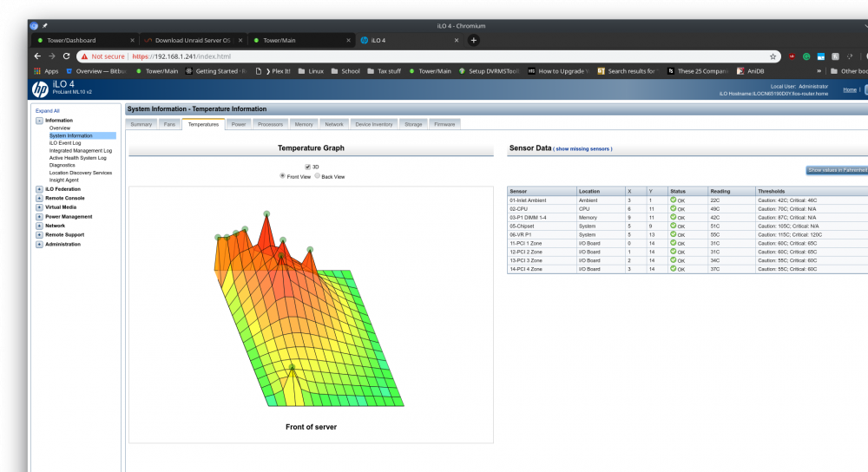Switch to the Fans tab
Screen dimensions: 868x472
coord(169,124)
